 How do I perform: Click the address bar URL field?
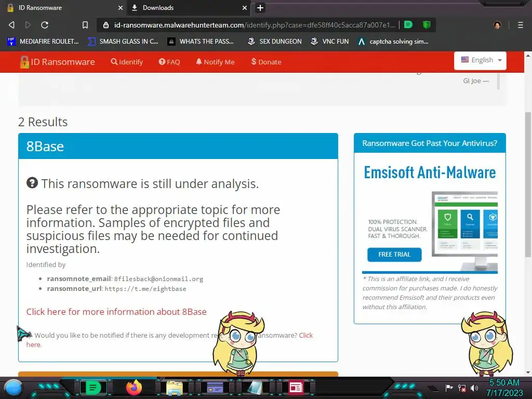coord(255,25)
